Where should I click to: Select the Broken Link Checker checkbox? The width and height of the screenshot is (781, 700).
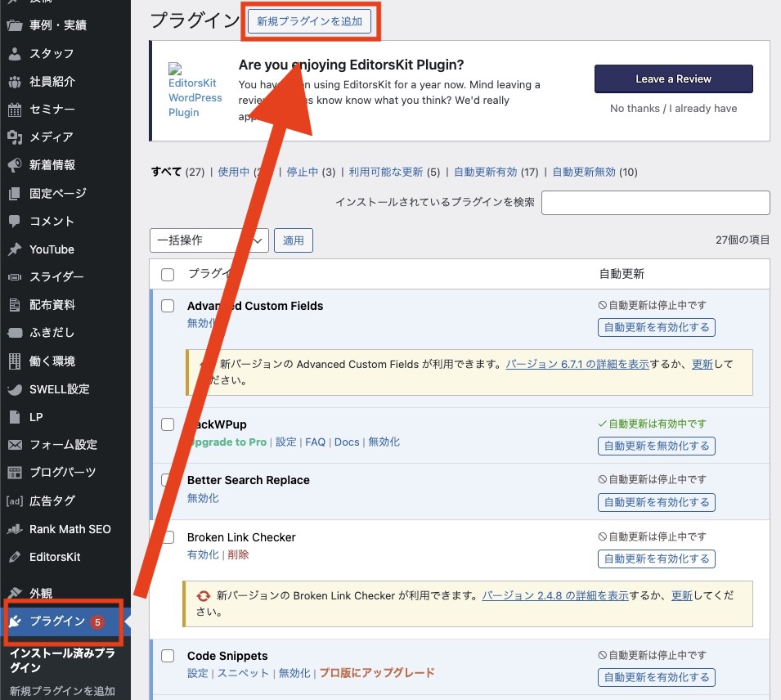click(x=168, y=536)
